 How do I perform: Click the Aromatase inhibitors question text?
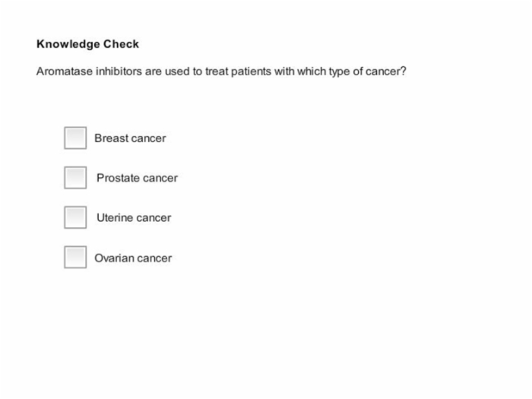coord(221,71)
